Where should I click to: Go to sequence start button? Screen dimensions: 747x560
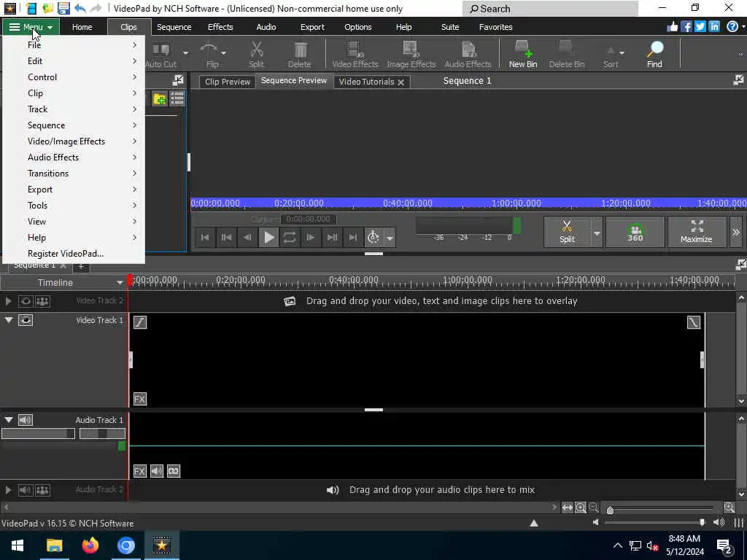205,237
